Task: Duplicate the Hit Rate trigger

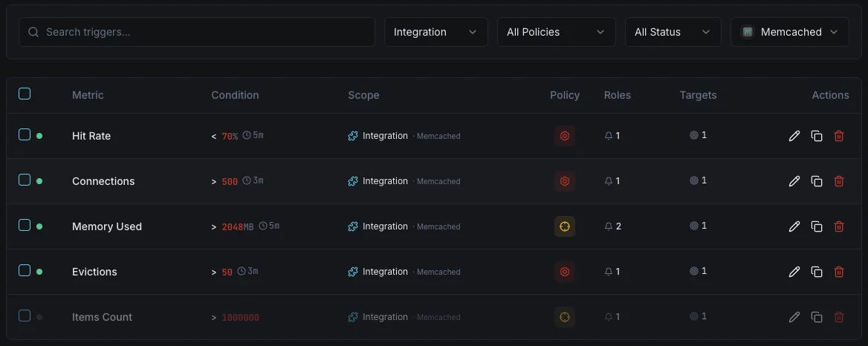Action: 817,136
